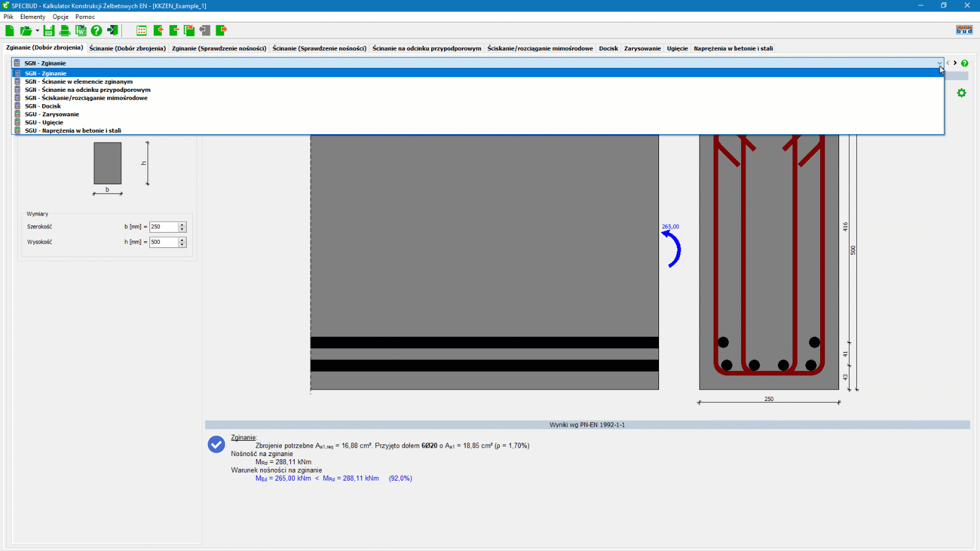The height and width of the screenshot is (551, 980).
Task: Open dropdown arrow next to open folder icon
Action: click(x=37, y=31)
